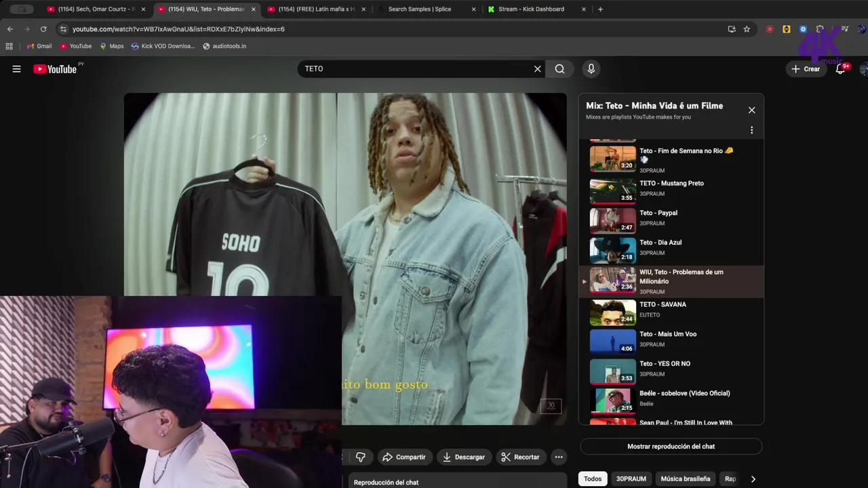Viewport: 868px width, 488px height.
Task: Open the audiotools.in bookmark
Action: pyautogui.click(x=224, y=46)
